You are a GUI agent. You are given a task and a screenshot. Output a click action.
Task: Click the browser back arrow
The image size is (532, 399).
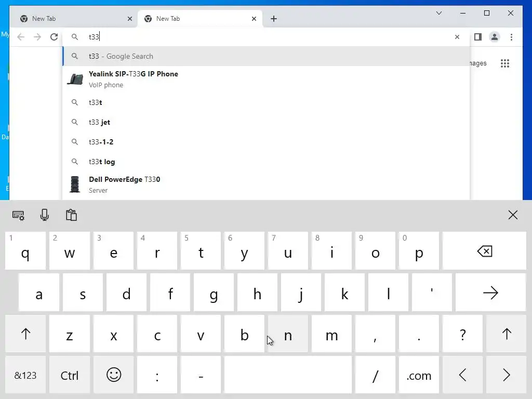(21, 37)
